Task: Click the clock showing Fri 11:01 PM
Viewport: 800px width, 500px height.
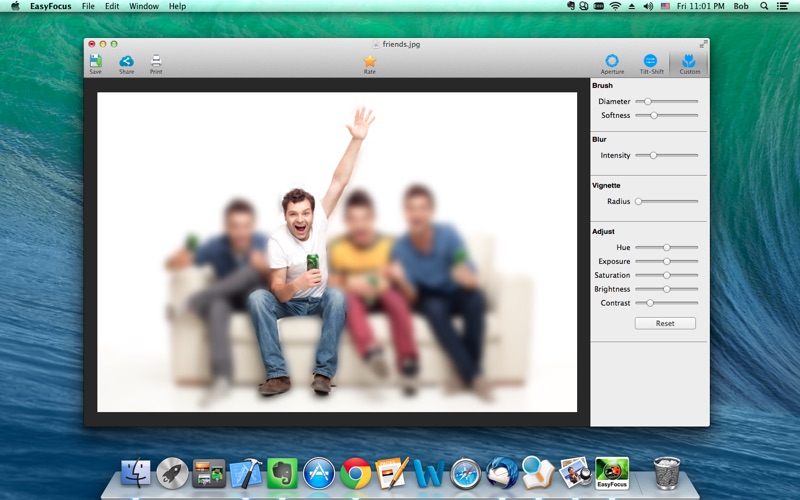Action: click(x=701, y=6)
